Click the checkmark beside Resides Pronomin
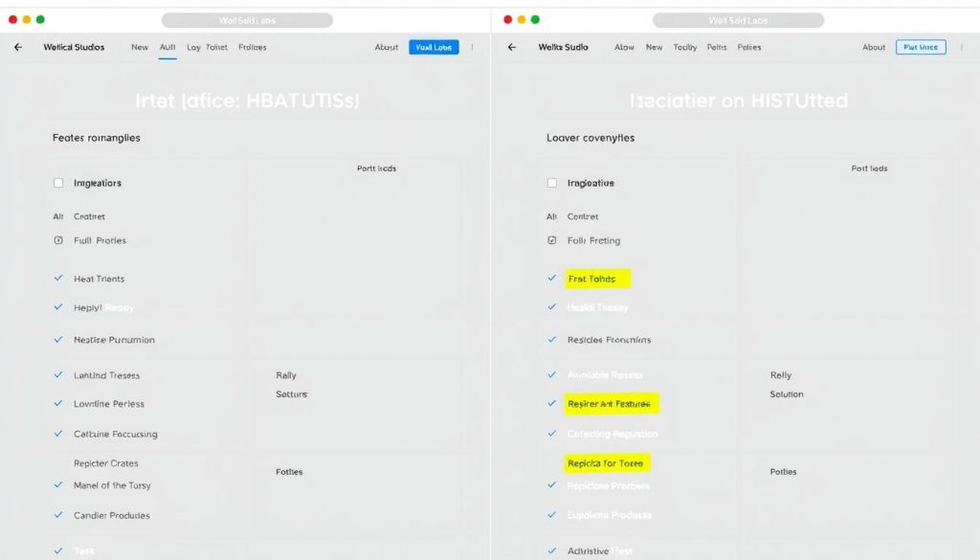 550,339
